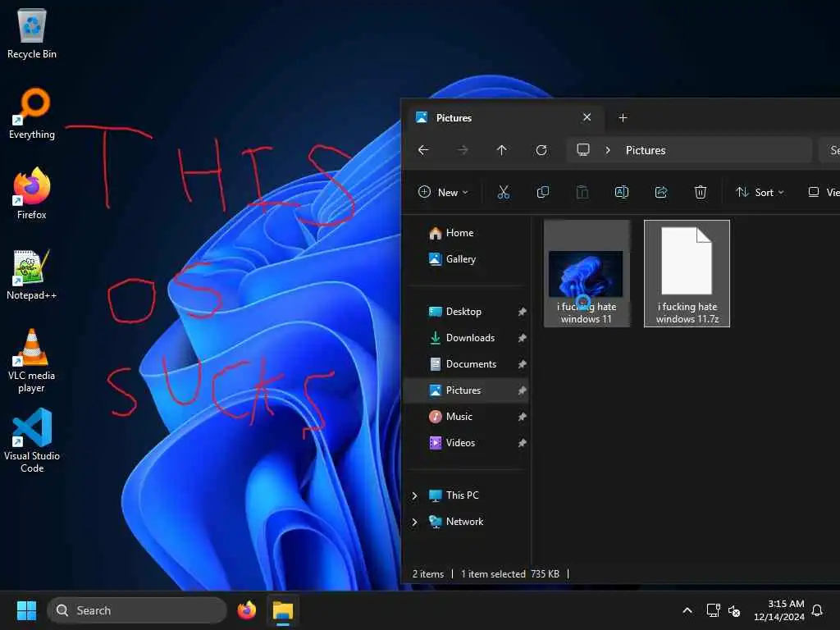
Task: Click the monitor icon in the address bar
Action: click(583, 150)
